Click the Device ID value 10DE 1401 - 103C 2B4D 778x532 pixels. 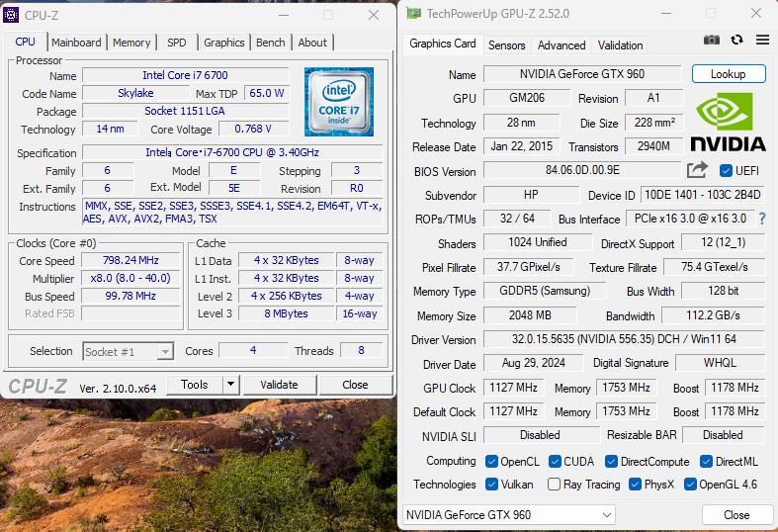pyautogui.click(x=703, y=195)
